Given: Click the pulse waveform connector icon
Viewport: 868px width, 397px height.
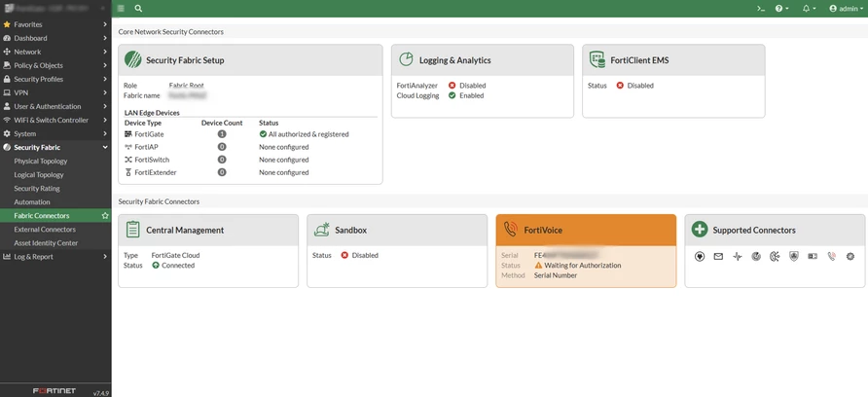Looking at the screenshot, I should pyautogui.click(x=738, y=256).
